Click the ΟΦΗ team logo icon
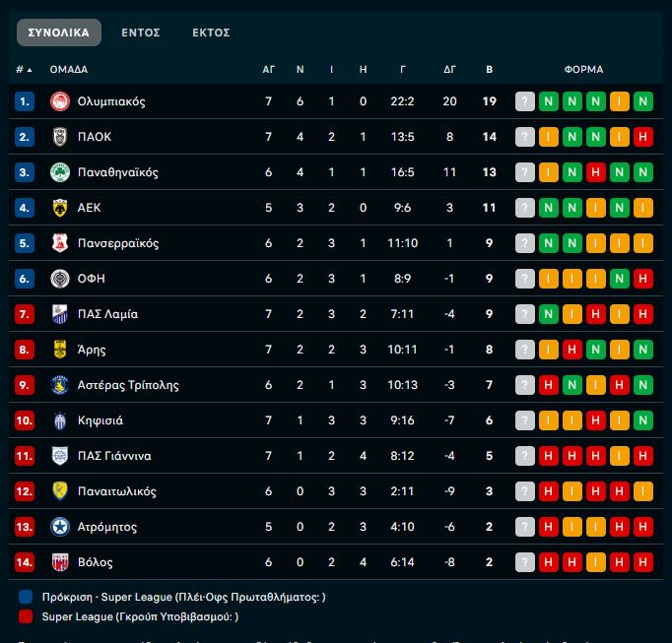This screenshot has width=672, height=643. click(x=59, y=279)
